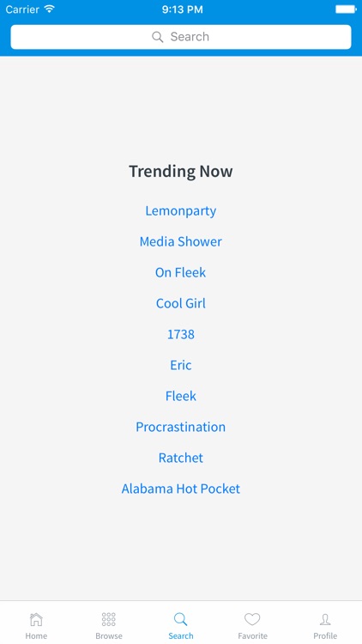Open Favorite heart icon
This screenshot has width=362, height=644.
[252, 619]
